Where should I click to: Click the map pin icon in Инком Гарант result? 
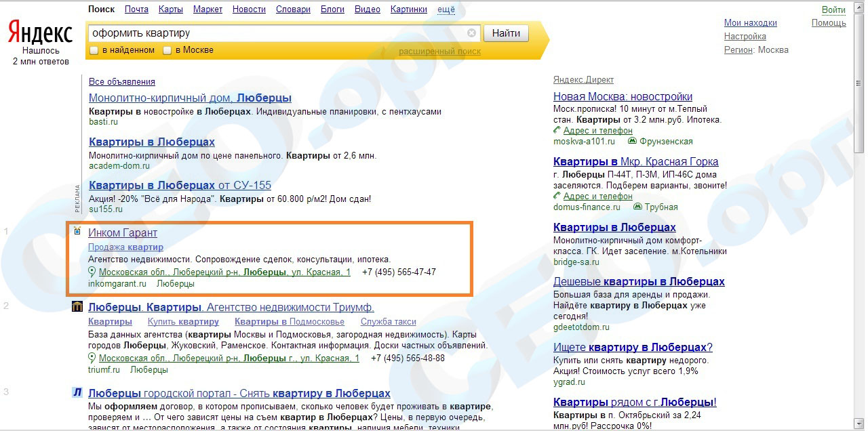(92, 272)
